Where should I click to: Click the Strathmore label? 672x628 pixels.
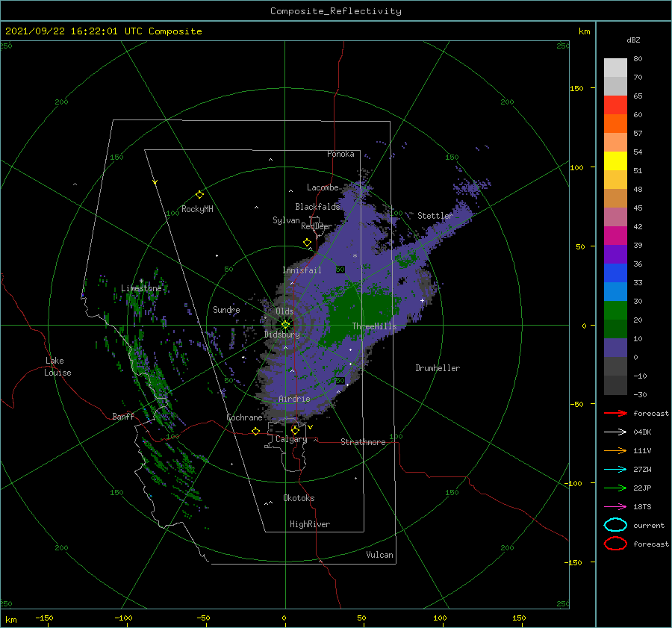click(363, 442)
